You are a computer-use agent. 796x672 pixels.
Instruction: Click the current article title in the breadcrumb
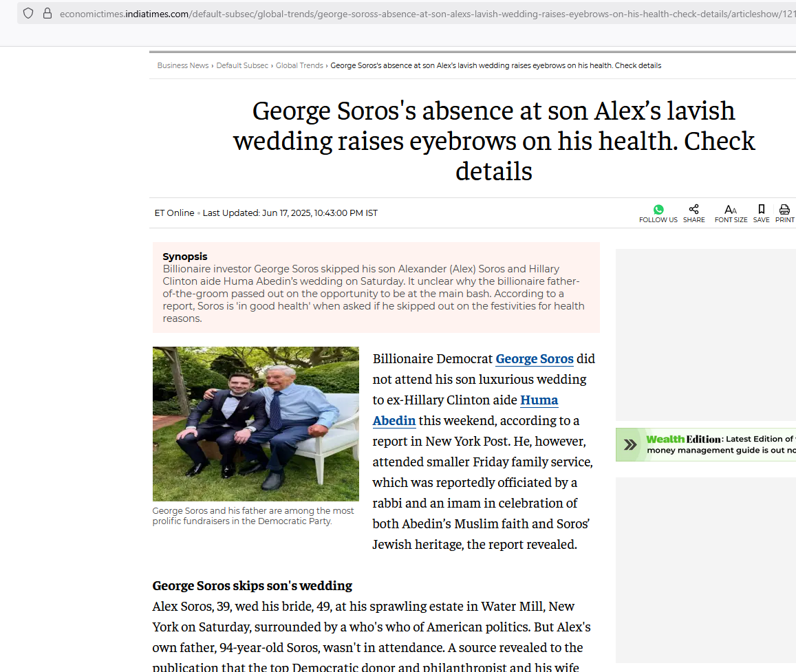point(496,65)
